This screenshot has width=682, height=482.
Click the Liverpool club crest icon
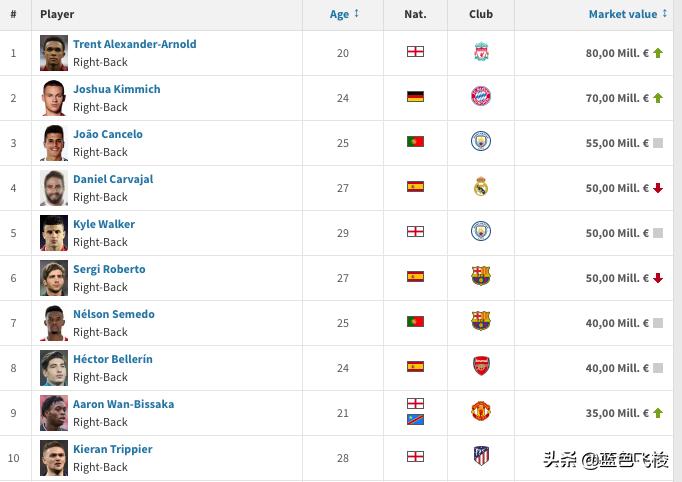481,52
